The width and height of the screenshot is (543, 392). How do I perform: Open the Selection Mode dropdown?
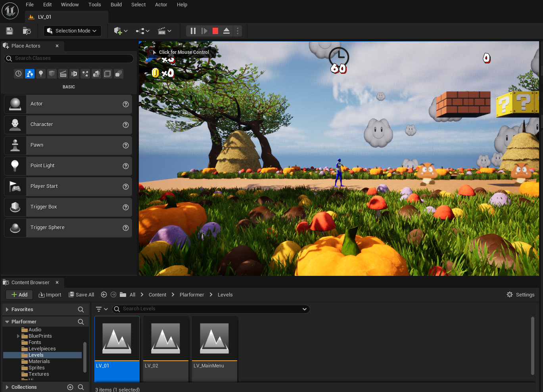pos(72,31)
